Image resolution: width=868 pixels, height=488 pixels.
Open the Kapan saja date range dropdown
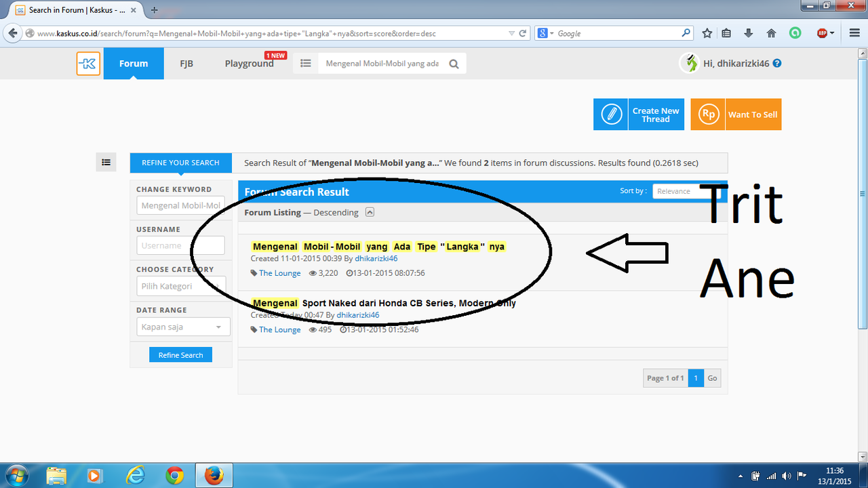point(183,327)
